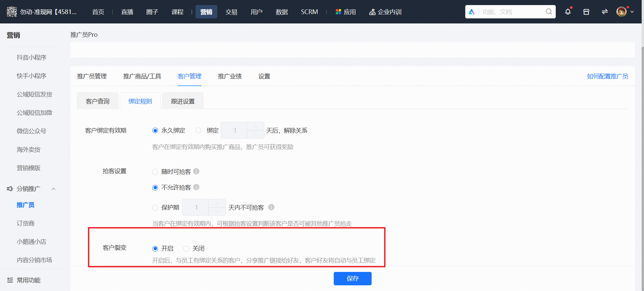Increase the 绑定 days stepper
Image resolution: width=644 pixels, height=291 pixels.
pos(256,127)
